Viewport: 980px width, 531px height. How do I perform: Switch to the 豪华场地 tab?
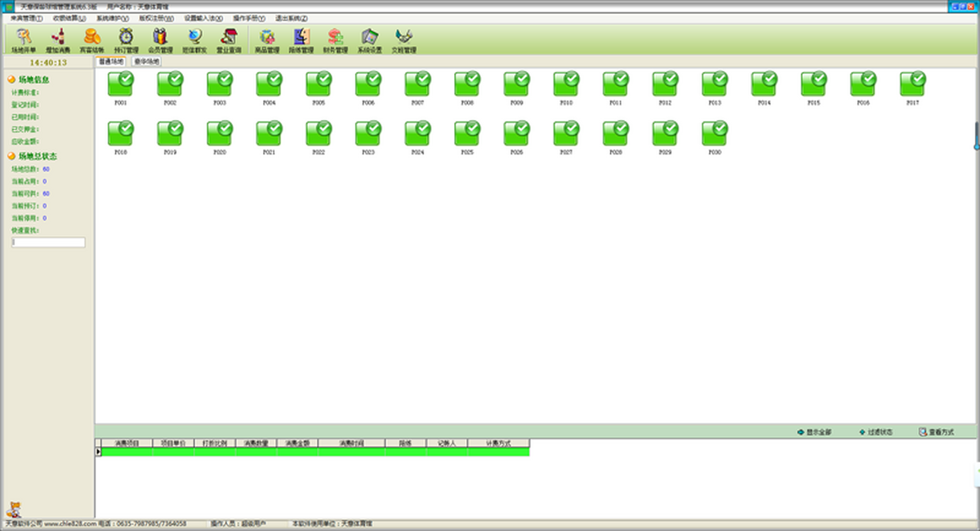(x=146, y=61)
